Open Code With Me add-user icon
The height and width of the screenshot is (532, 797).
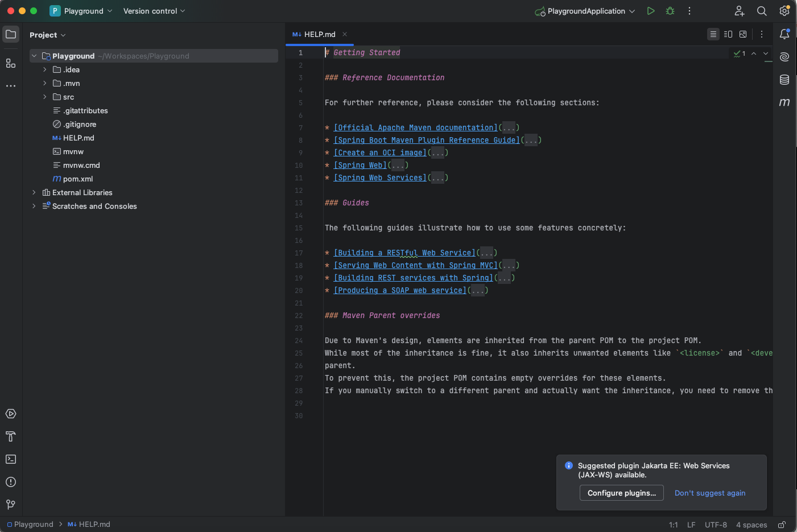(740, 11)
